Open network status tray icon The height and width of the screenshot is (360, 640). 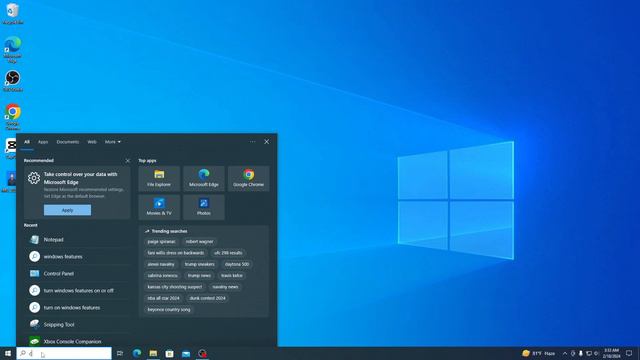589,353
